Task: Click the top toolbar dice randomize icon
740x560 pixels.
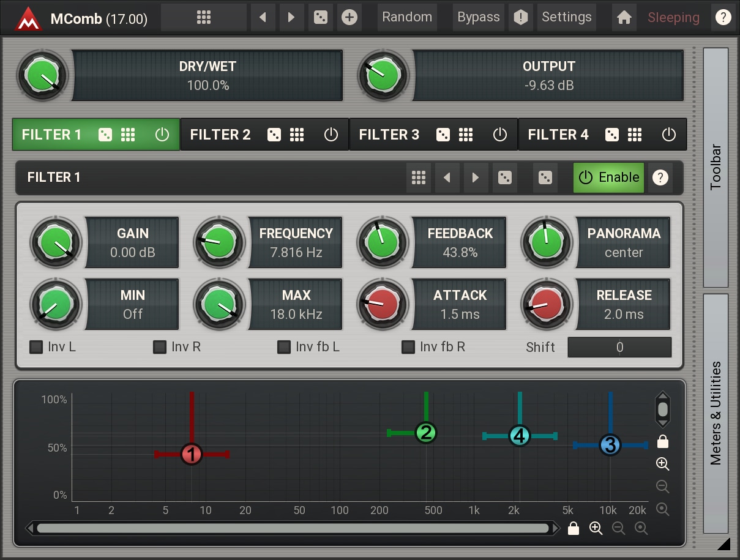Action: [x=320, y=17]
